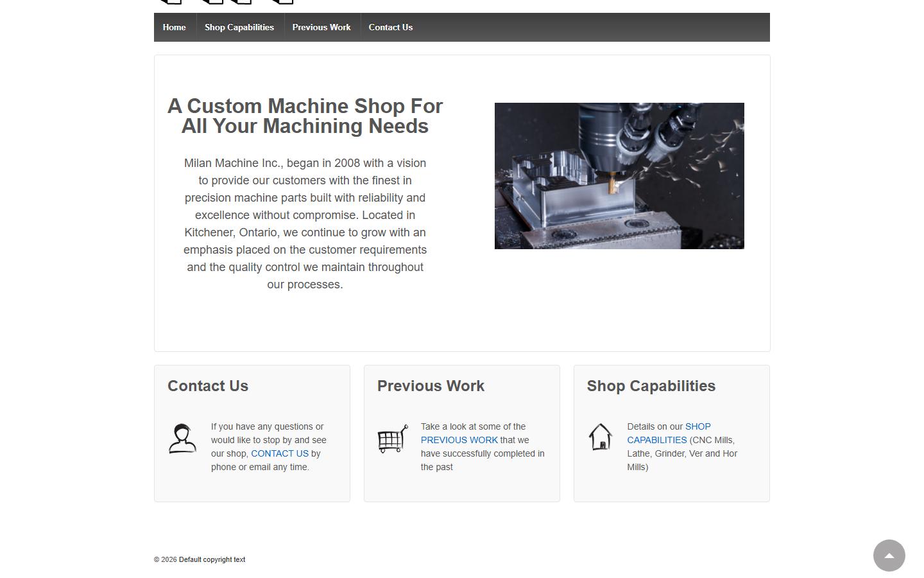Image resolution: width=924 pixels, height=578 pixels.
Task: Click the person icon in Contact Us card
Action: [x=183, y=439]
